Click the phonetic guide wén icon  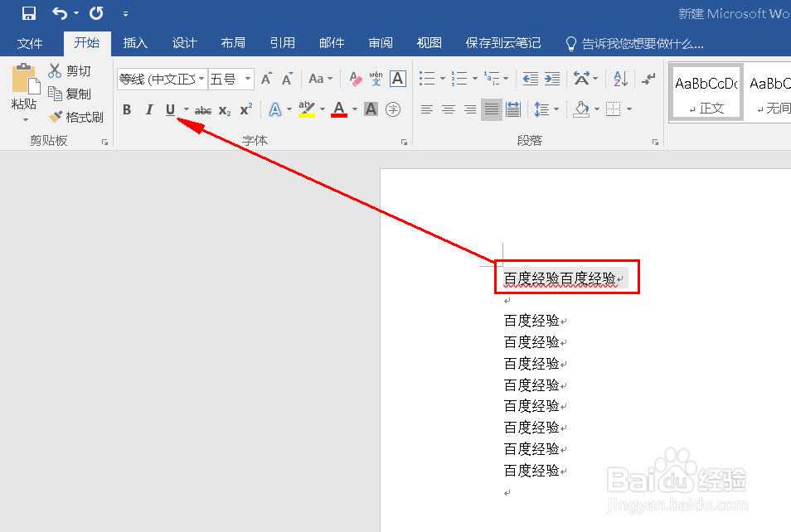click(x=376, y=79)
